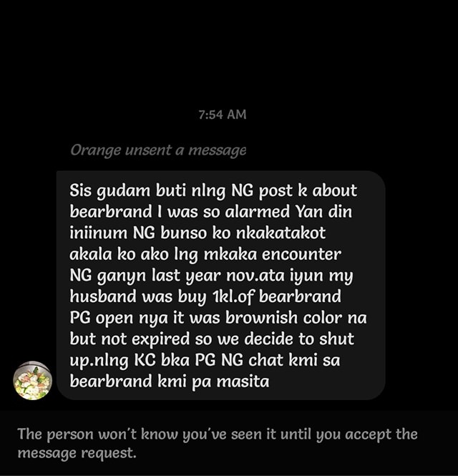Tap the word "encounter" in the bubble
458x476 pixels.
301,254
